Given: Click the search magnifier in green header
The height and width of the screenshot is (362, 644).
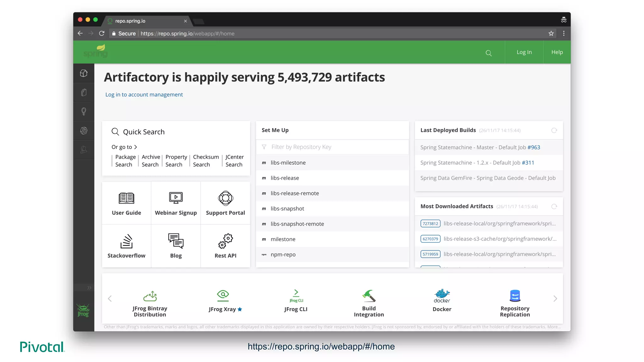Looking at the screenshot, I should click(488, 53).
